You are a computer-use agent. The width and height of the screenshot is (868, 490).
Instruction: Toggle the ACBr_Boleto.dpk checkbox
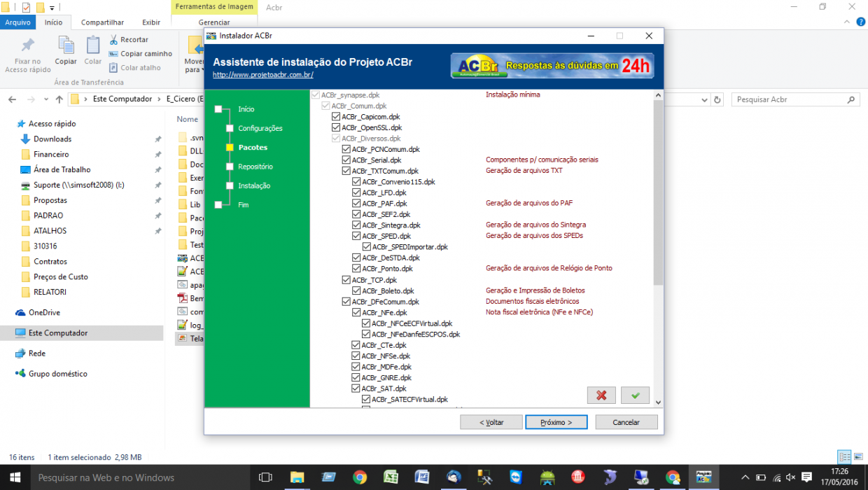[356, 290]
